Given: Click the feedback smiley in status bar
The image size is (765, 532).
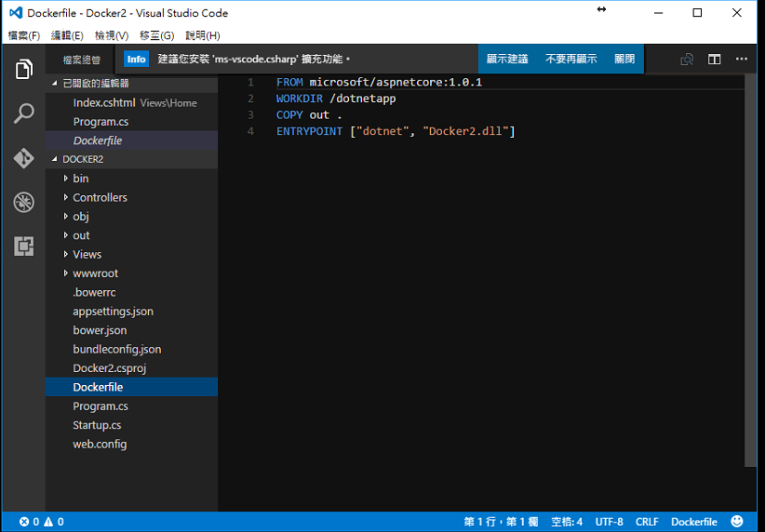Looking at the screenshot, I should (x=737, y=521).
